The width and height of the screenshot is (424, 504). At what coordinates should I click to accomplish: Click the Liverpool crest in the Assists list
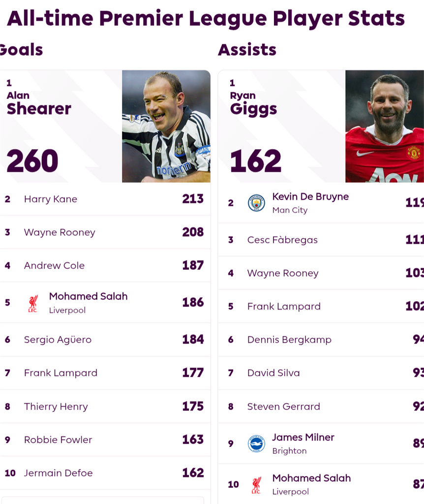(256, 485)
